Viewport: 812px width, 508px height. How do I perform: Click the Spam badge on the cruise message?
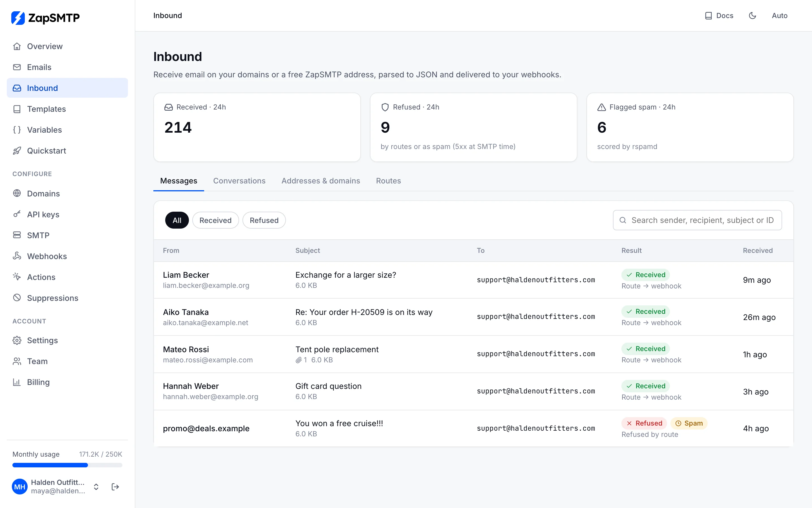(689, 423)
